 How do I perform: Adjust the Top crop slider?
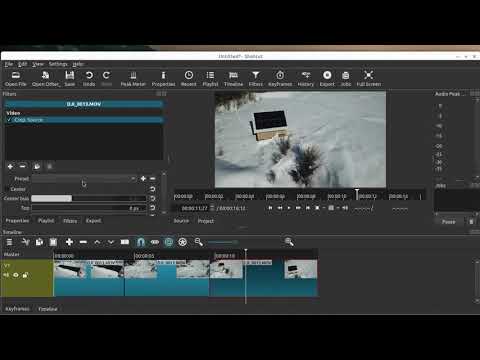click(x=89, y=208)
